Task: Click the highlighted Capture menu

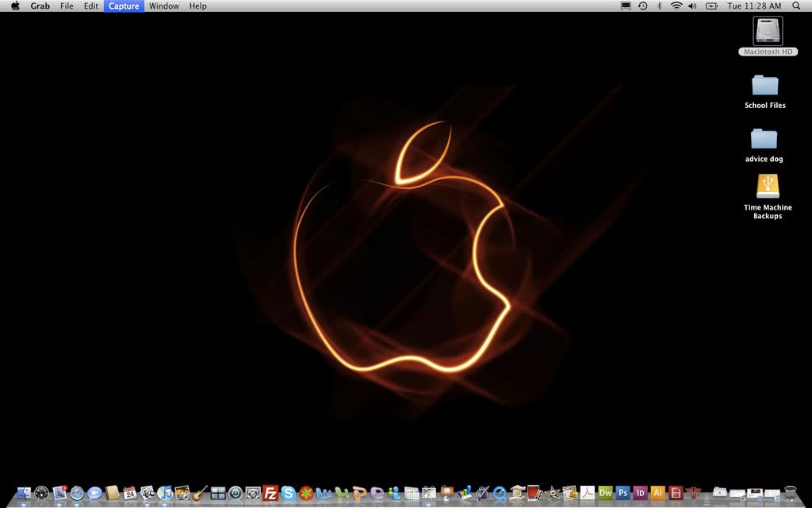Action: 124,6
